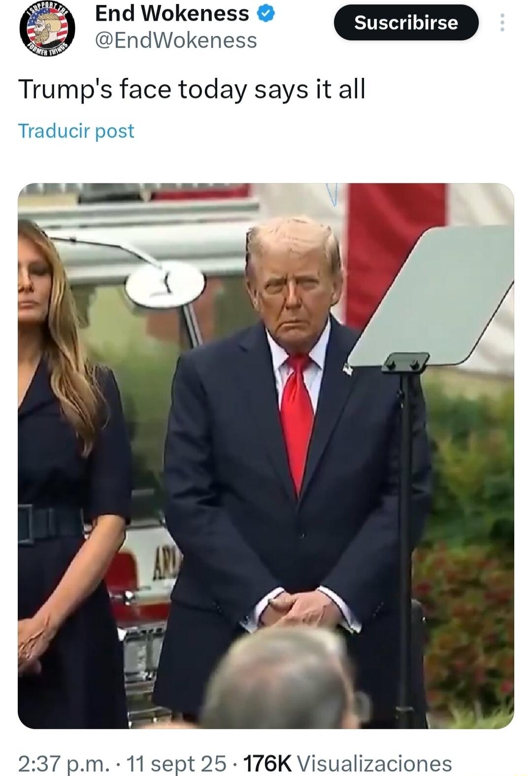This screenshot has height=776, width=532.
Task: Click the blue verified badge
Action: coord(266,15)
